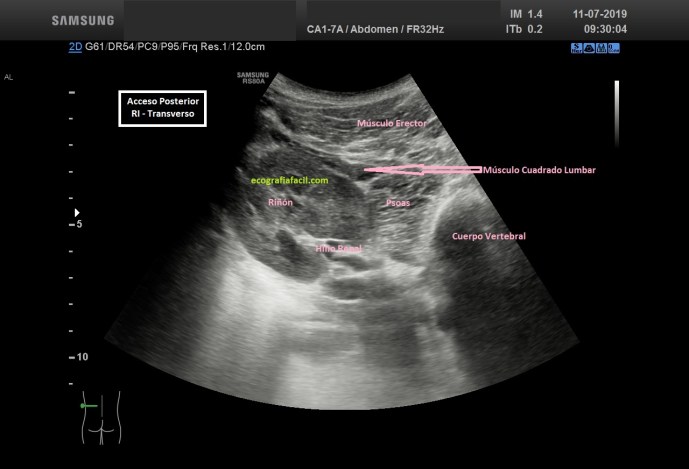This screenshot has width=689, height=469.
Task: Click the 10 cm depth scale mark
Action: (84, 356)
